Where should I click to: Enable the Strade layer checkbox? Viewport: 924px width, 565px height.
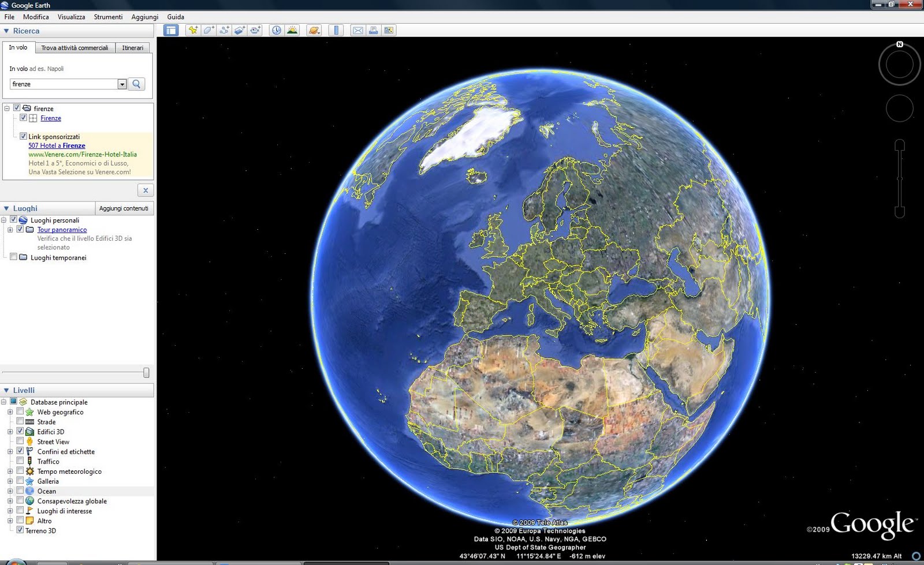pyautogui.click(x=20, y=421)
